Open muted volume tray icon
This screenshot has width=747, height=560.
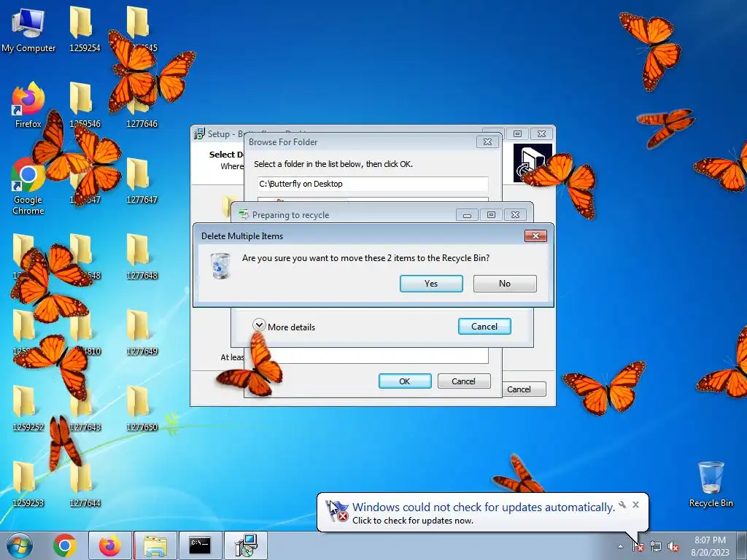(673, 547)
